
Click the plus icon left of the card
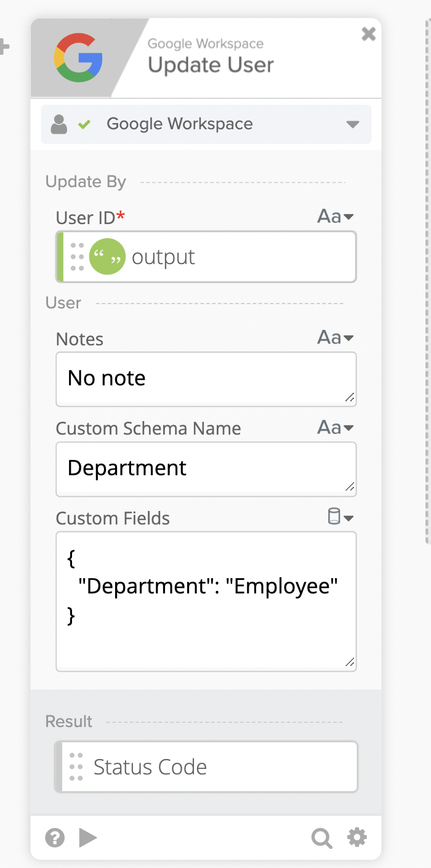(4, 47)
